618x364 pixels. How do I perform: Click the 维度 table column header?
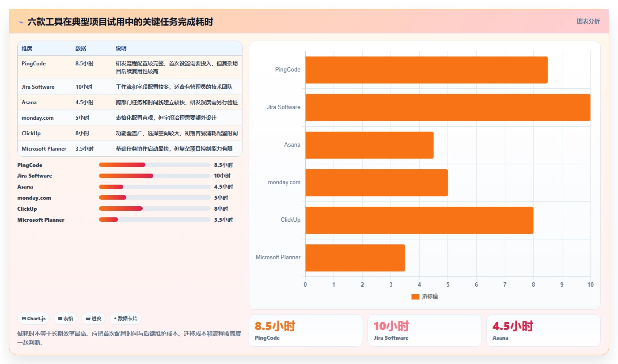coord(44,48)
